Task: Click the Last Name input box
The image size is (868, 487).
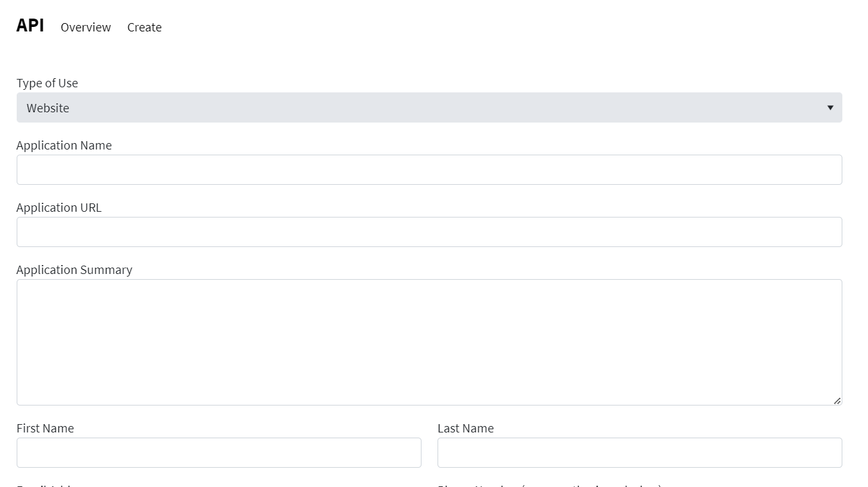Action: point(640,453)
